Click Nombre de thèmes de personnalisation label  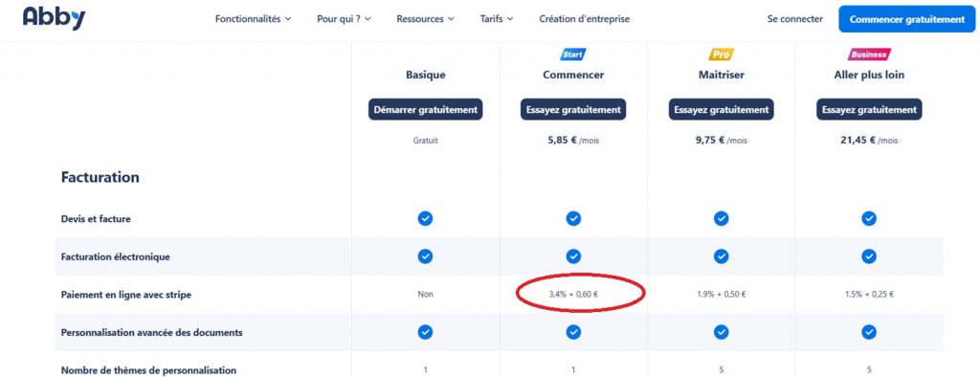click(x=148, y=370)
